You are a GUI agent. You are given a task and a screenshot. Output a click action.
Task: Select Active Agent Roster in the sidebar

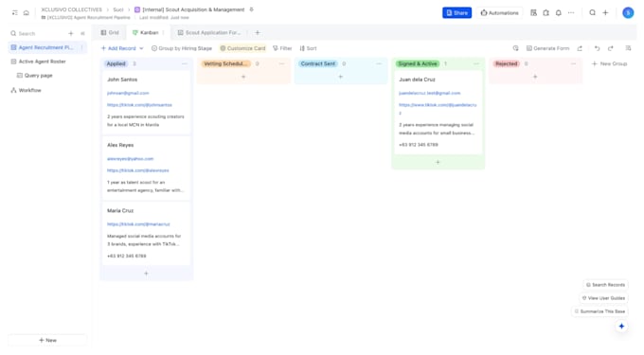point(42,62)
